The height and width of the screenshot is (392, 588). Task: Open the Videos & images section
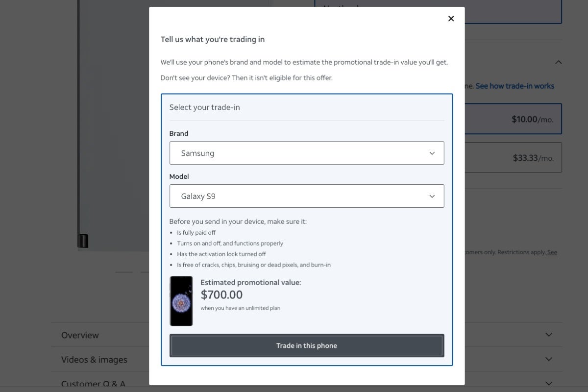[x=94, y=360]
